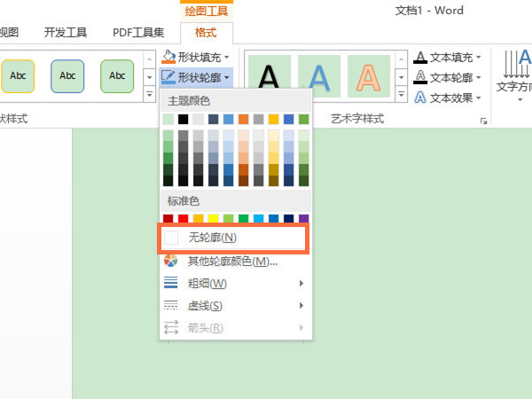Click the text effects icon

point(421,98)
